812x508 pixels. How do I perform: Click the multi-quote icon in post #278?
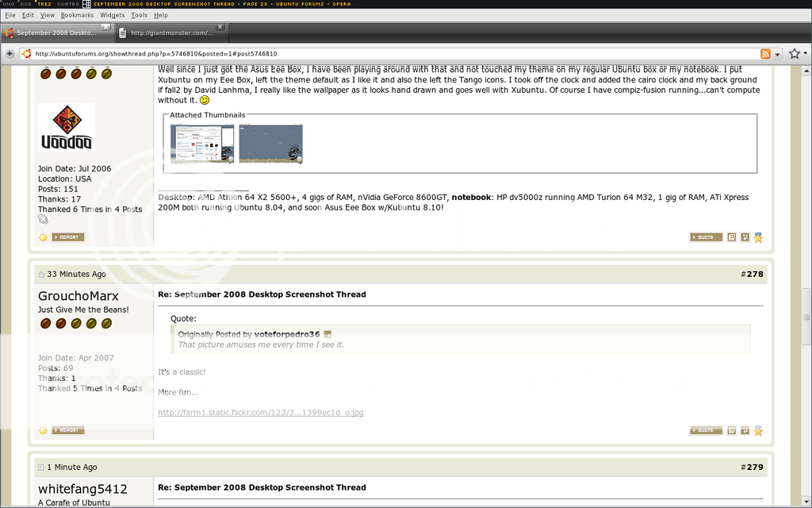[x=732, y=430]
